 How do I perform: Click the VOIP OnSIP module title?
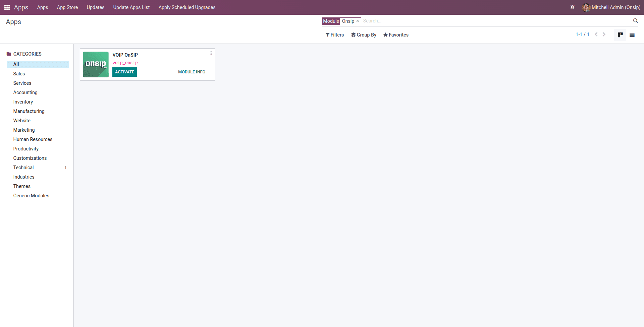[125, 55]
